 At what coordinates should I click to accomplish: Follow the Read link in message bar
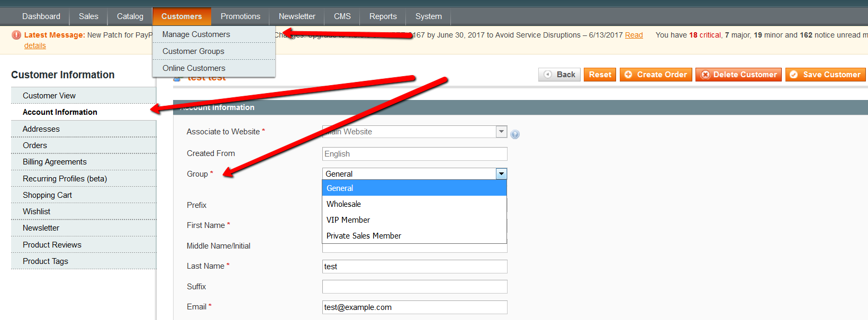coord(634,35)
